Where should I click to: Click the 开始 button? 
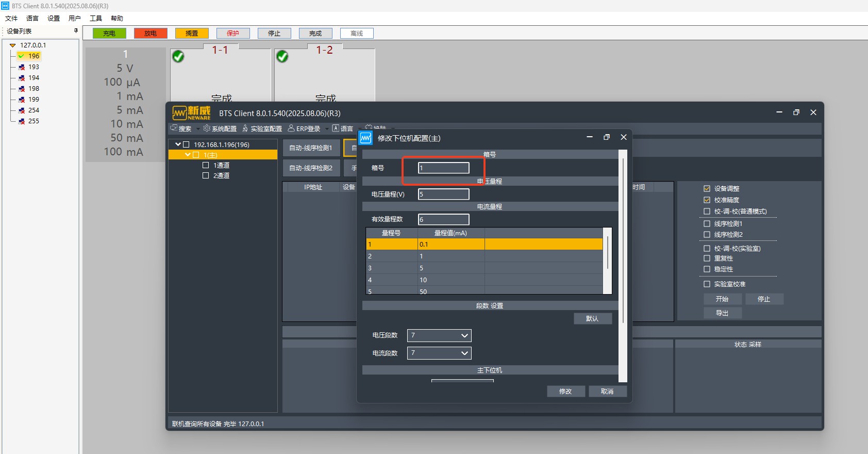point(723,299)
